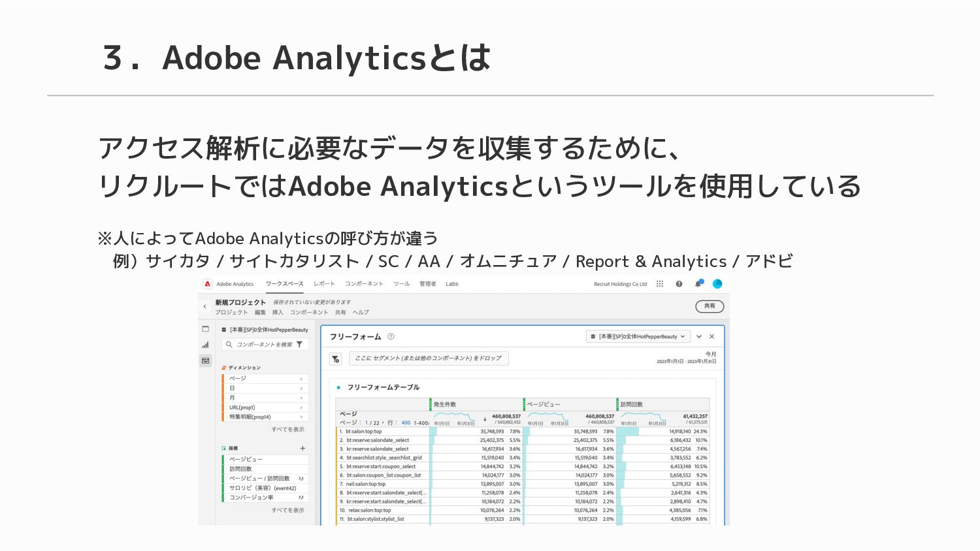Go back using the left chevron beside 新規プロジェクト
This screenshot has width=980, height=551.
204,306
